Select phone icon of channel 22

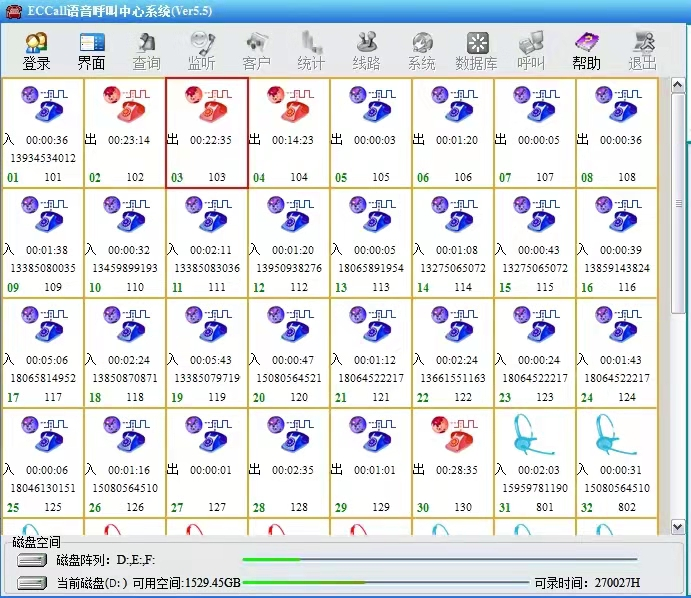(x=454, y=324)
